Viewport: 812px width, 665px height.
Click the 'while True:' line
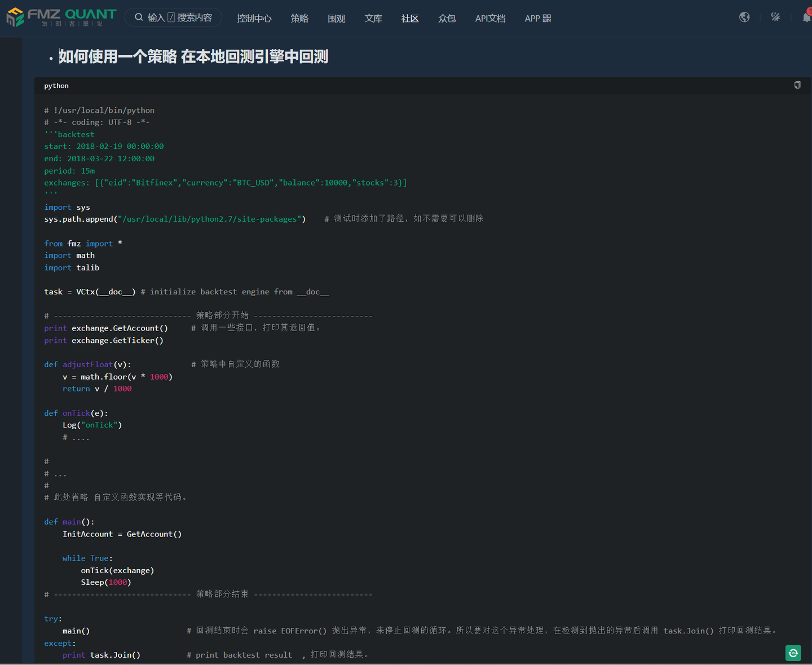pos(87,558)
